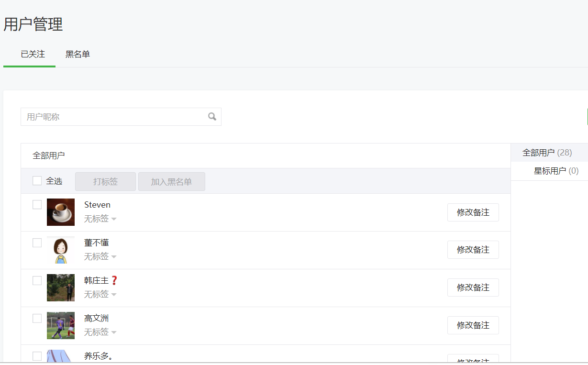The image size is (588, 365).
Task: Open Steven's coffee cup avatar
Action: pyautogui.click(x=61, y=212)
